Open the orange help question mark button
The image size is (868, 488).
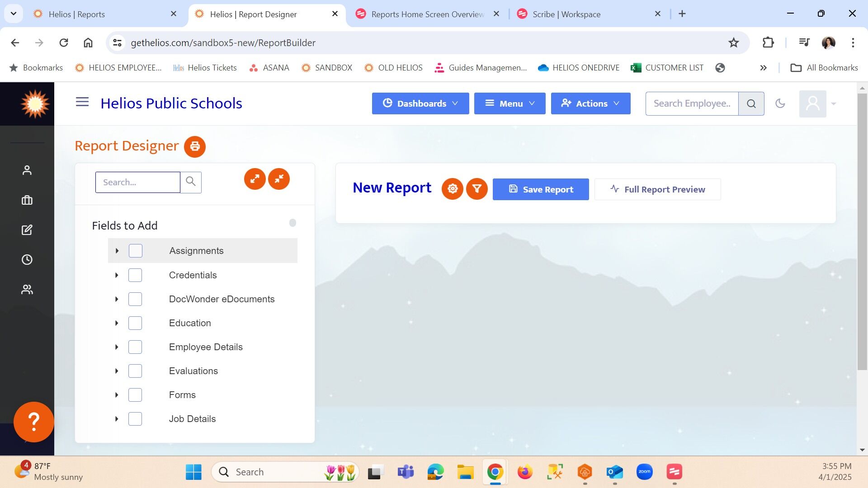click(34, 422)
